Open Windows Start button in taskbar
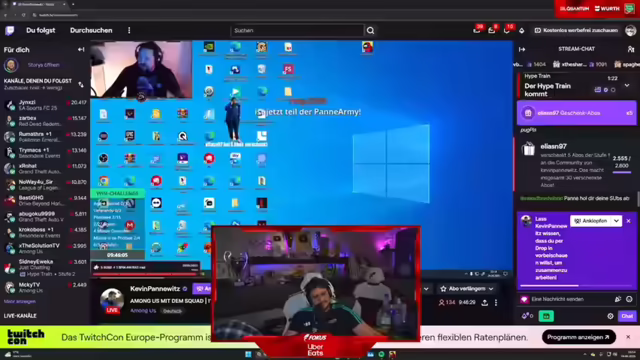This screenshot has height=360, width=640. click(248, 354)
